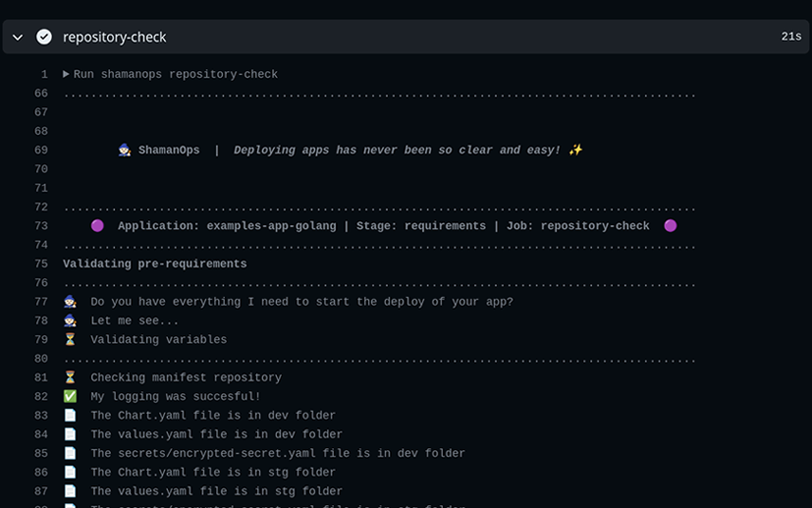Click wizard emoji on 'Let me see...' line
Viewport: 812px width, 508px height.
click(x=70, y=320)
